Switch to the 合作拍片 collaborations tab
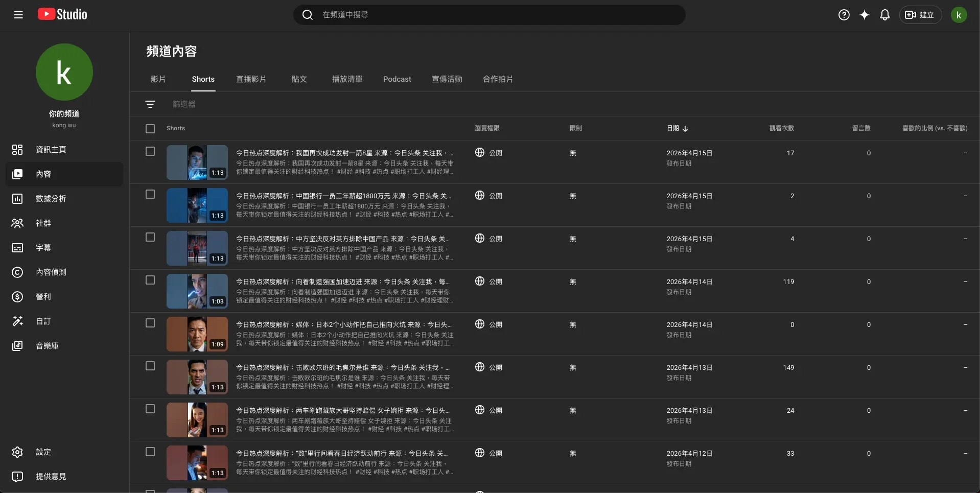This screenshot has height=493, width=980. (x=498, y=79)
